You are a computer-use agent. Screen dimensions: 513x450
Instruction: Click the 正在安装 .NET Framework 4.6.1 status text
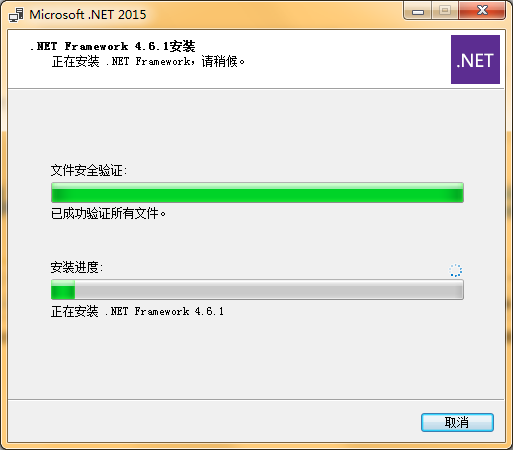[137, 311]
